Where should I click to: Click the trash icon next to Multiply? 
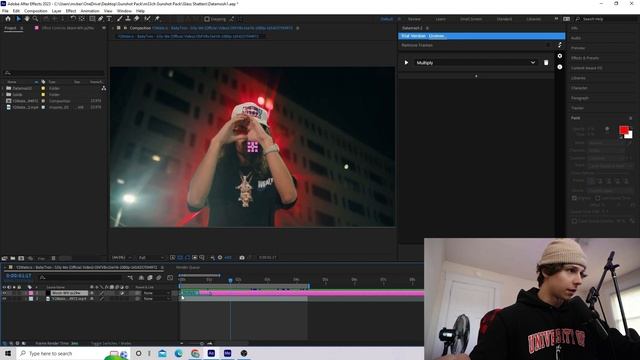tap(546, 62)
